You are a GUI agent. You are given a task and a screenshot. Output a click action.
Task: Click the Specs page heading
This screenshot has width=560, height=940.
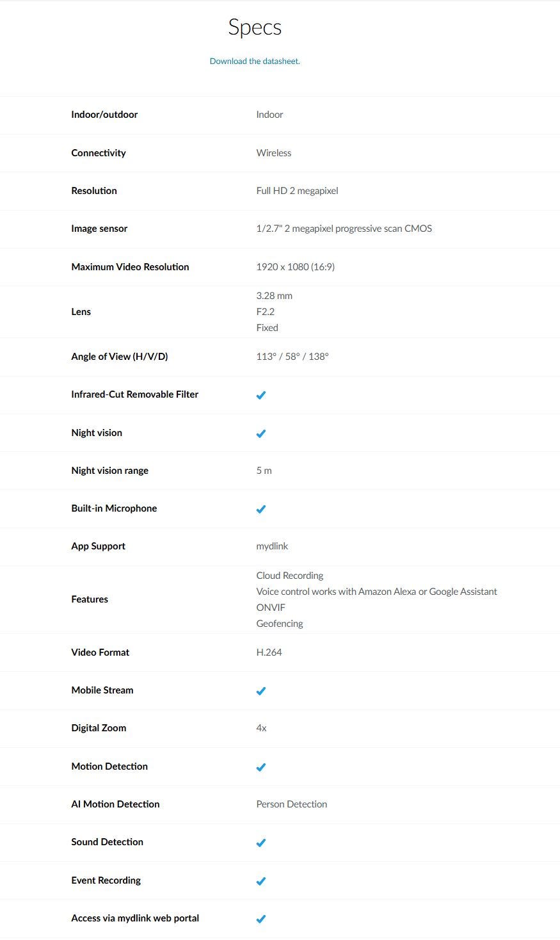click(x=255, y=27)
